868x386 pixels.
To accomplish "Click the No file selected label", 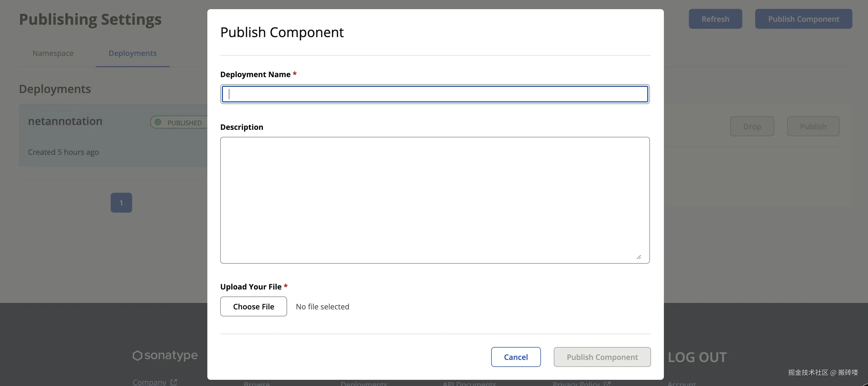I will pos(323,307).
